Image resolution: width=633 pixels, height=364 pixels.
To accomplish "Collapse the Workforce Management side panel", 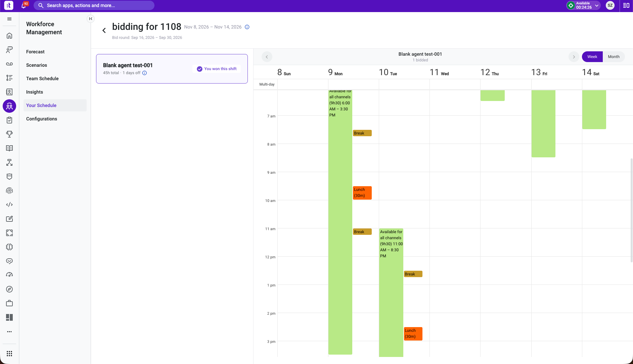I will [91, 19].
